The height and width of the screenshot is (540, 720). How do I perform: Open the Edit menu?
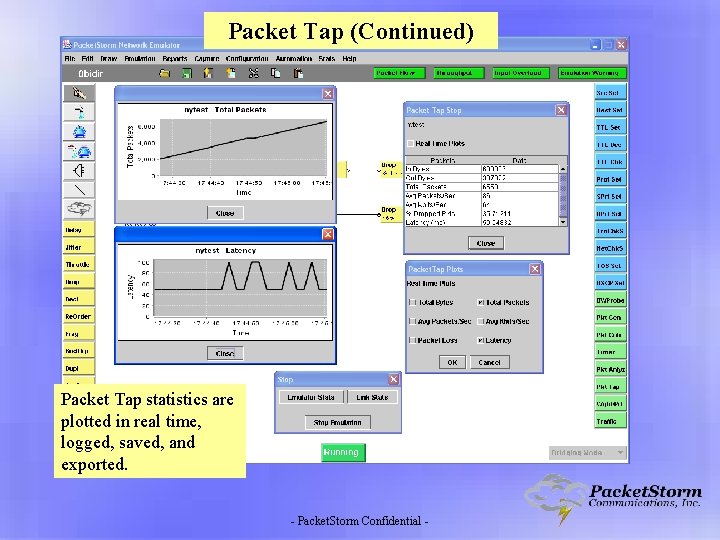tap(87, 58)
